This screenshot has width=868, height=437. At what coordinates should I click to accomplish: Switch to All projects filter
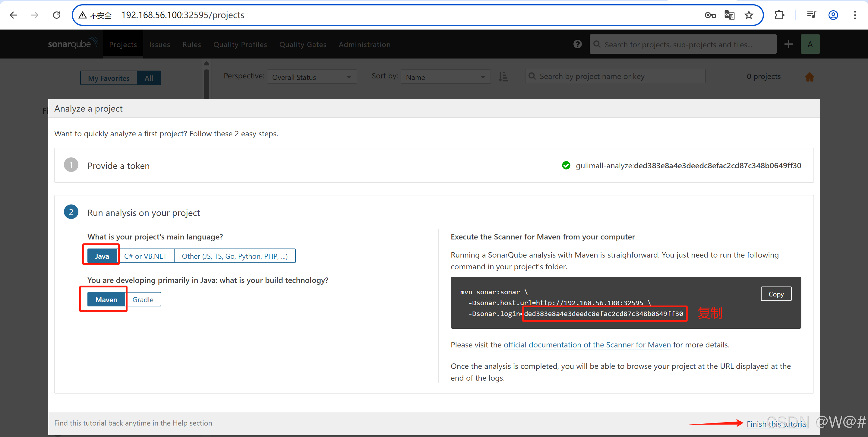(149, 78)
